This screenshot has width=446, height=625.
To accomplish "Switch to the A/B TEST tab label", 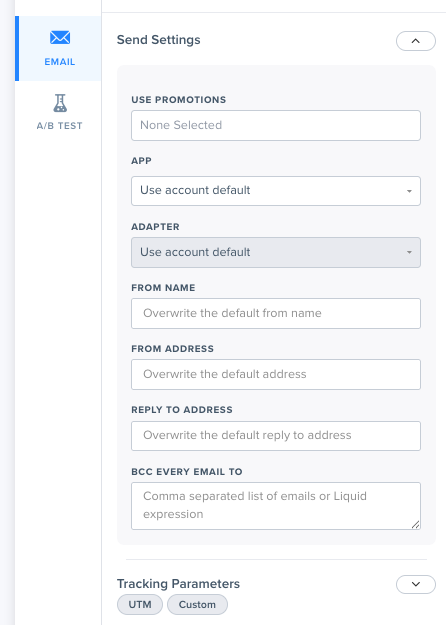I will coord(60,126).
